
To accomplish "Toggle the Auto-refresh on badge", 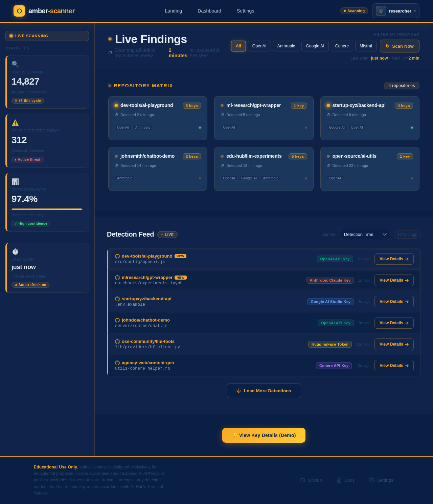I will pos(30,285).
